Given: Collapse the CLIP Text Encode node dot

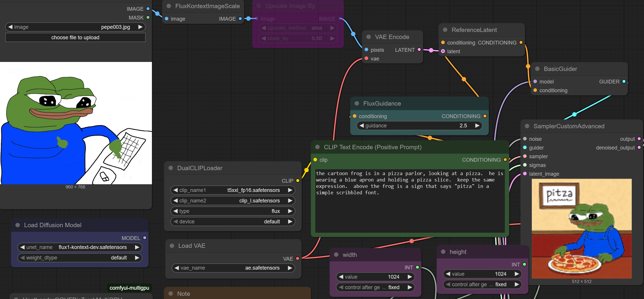Looking at the screenshot, I should pyautogui.click(x=317, y=147).
